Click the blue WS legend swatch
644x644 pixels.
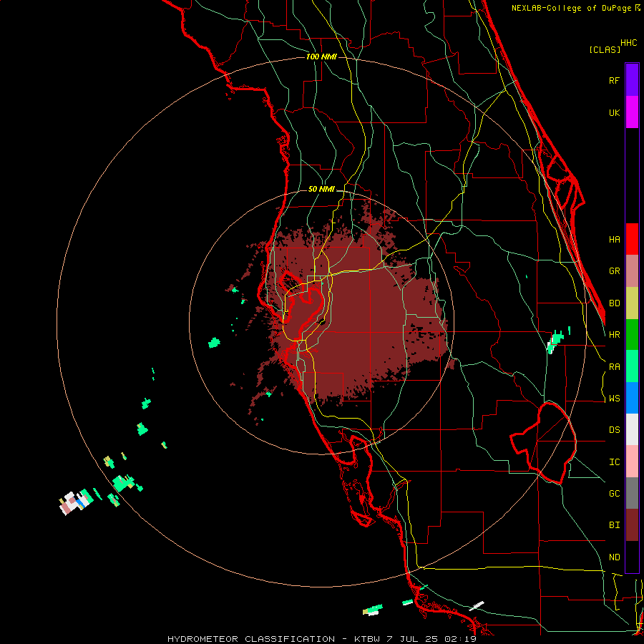[x=632, y=398]
